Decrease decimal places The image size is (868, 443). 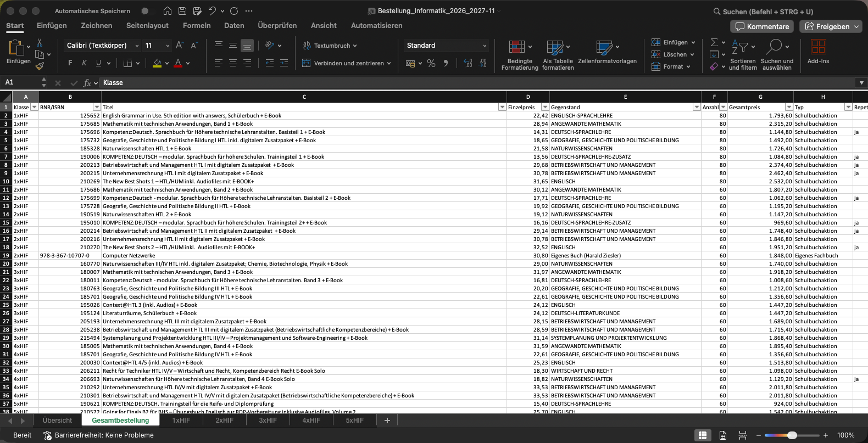tap(482, 63)
